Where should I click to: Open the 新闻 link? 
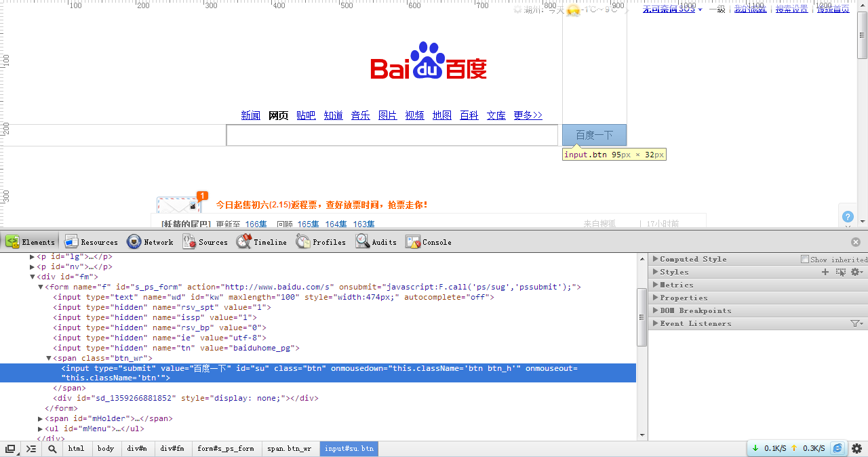tap(251, 116)
